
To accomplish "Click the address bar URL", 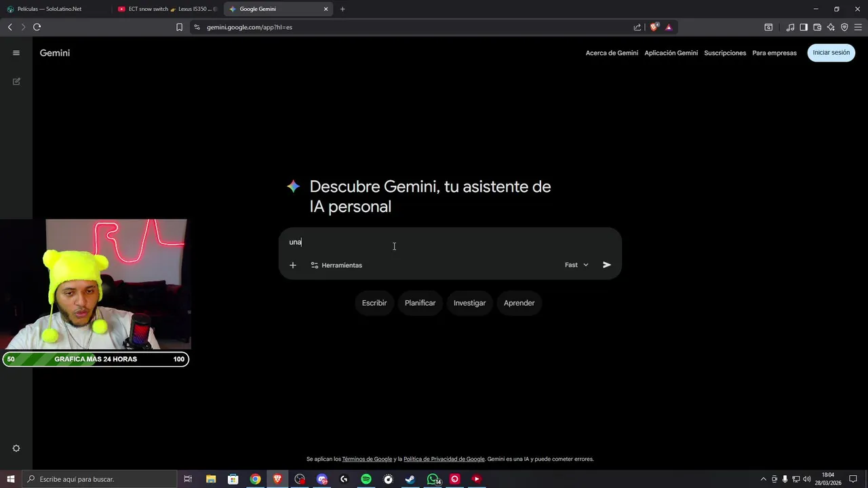I will tap(250, 27).
